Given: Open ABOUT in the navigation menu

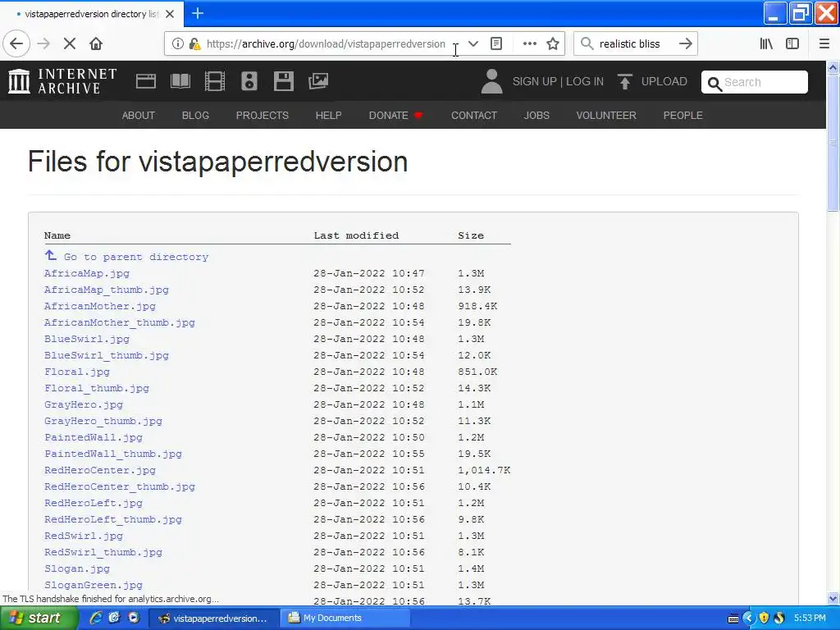Looking at the screenshot, I should point(138,115).
